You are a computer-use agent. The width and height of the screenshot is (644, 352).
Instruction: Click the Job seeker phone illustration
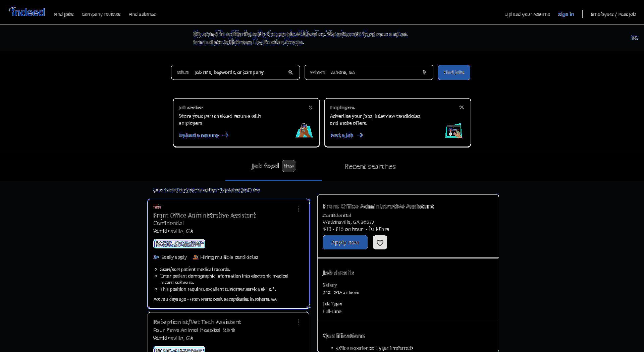pyautogui.click(x=304, y=130)
